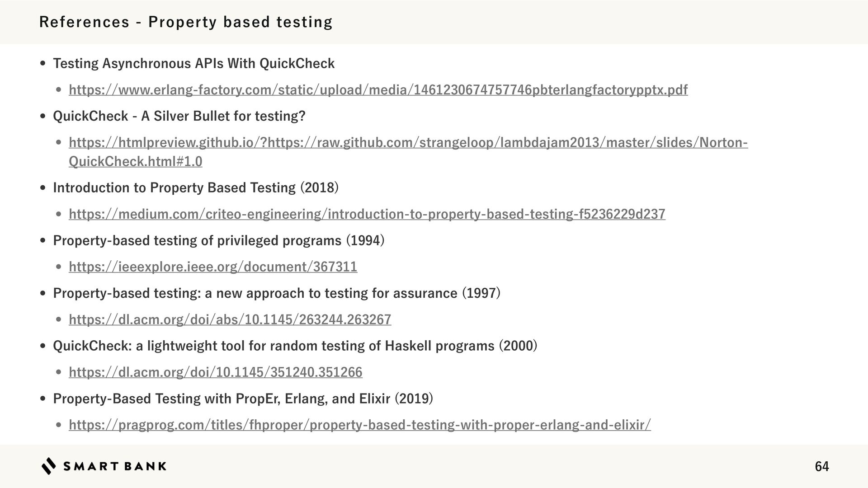Open the dl.acm.org 263244.263267 link

[x=230, y=319]
